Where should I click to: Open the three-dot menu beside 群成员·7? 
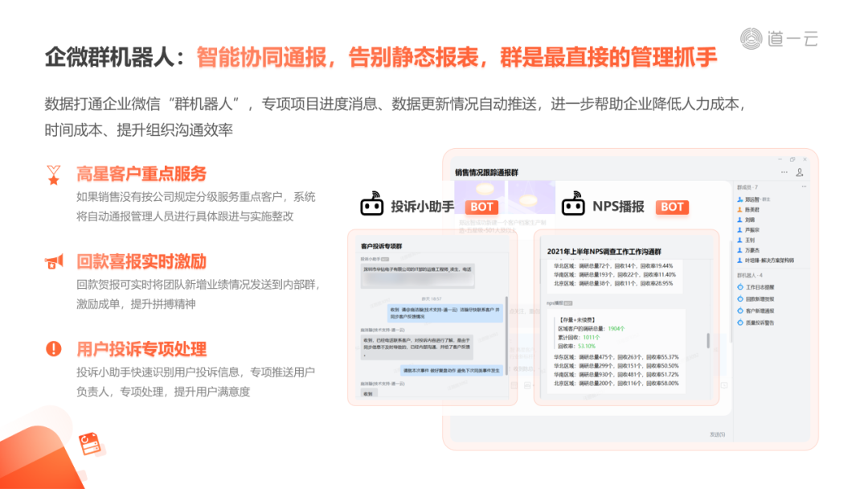tap(804, 187)
